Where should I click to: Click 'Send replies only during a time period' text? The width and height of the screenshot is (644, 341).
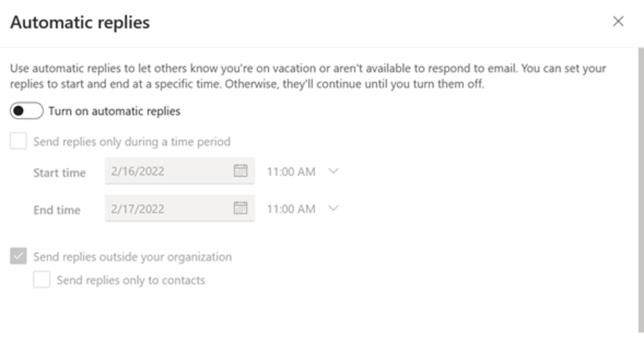coord(131,142)
